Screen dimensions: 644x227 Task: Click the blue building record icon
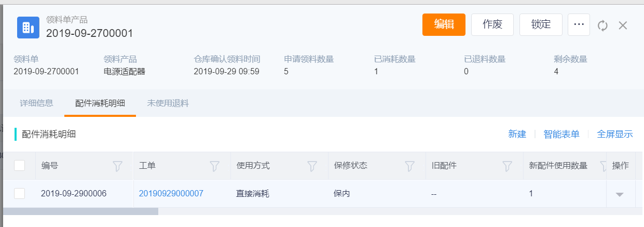coord(29,27)
